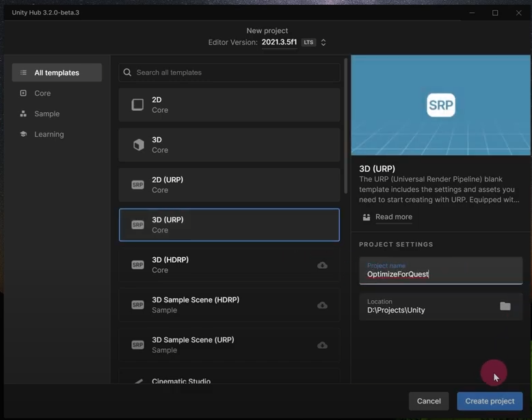532x420 pixels.
Task: Click the All templates list icon
Action: click(23, 73)
